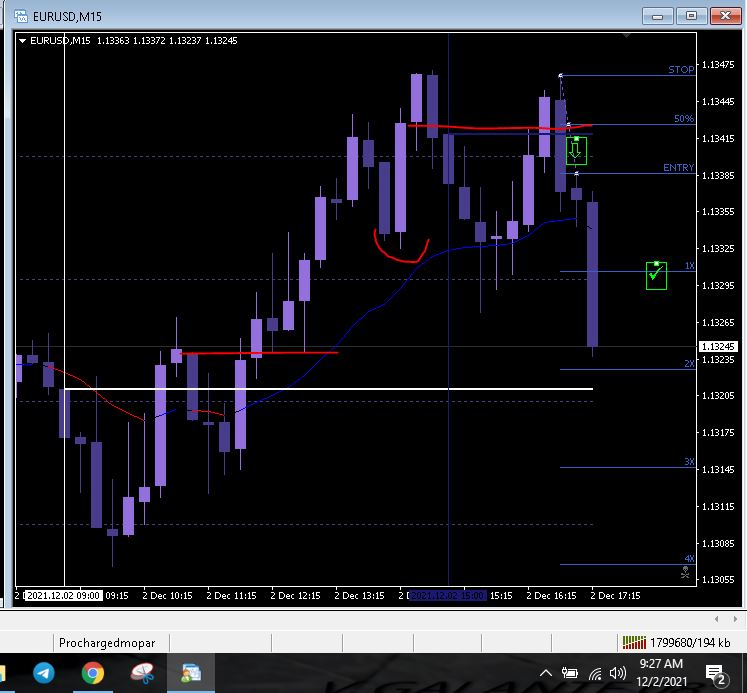Click the 1.13415 price axis label
The width and height of the screenshot is (747, 693).
point(718,139)
